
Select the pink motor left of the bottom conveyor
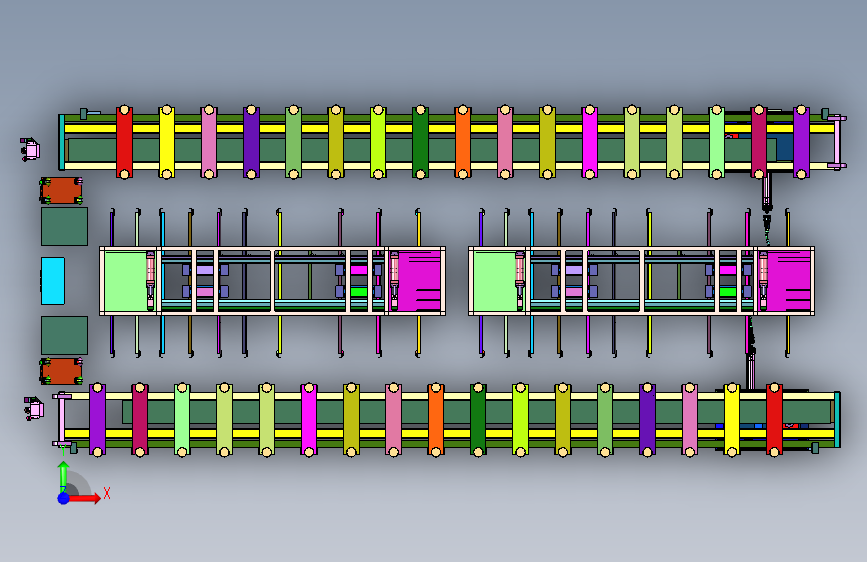34,409
